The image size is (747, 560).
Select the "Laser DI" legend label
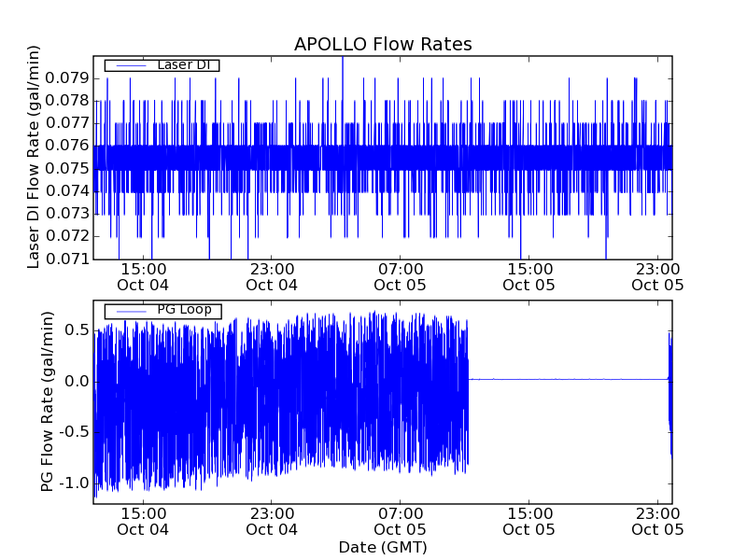(x=183, y=64)
